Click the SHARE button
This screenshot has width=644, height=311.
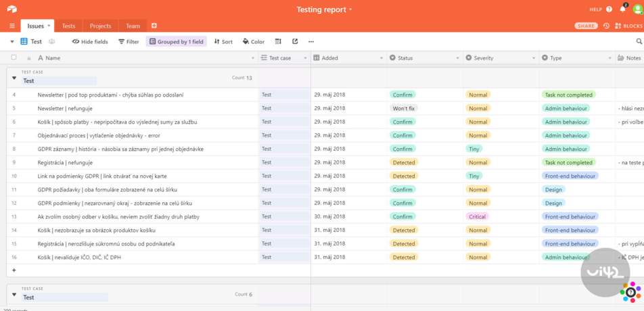click(x=586, y=26)
